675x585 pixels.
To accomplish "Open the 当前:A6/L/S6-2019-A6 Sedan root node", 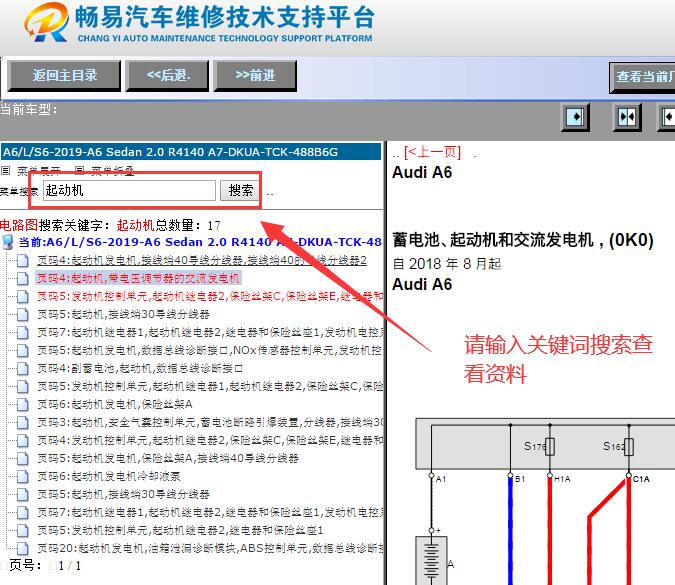I will pyautogui.click(x=200, y=242).
